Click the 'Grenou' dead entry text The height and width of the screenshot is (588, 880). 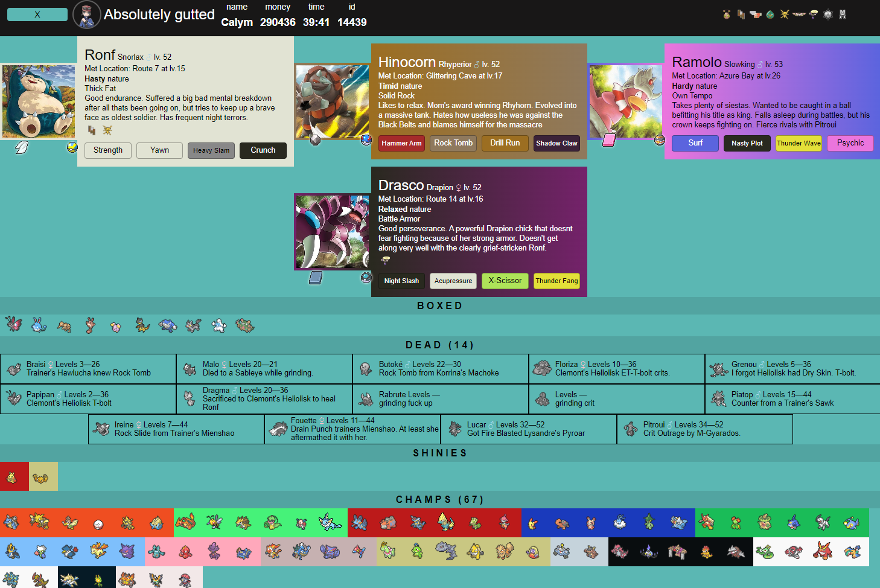[794, 368]
